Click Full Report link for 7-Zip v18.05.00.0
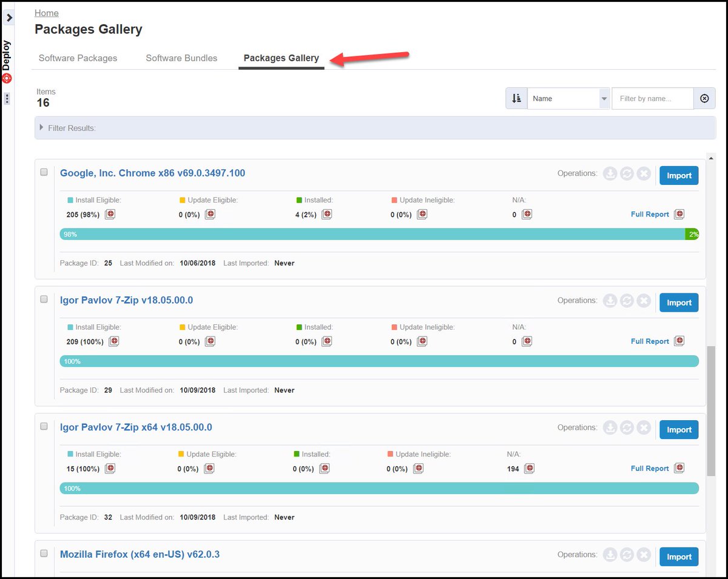 650,342
